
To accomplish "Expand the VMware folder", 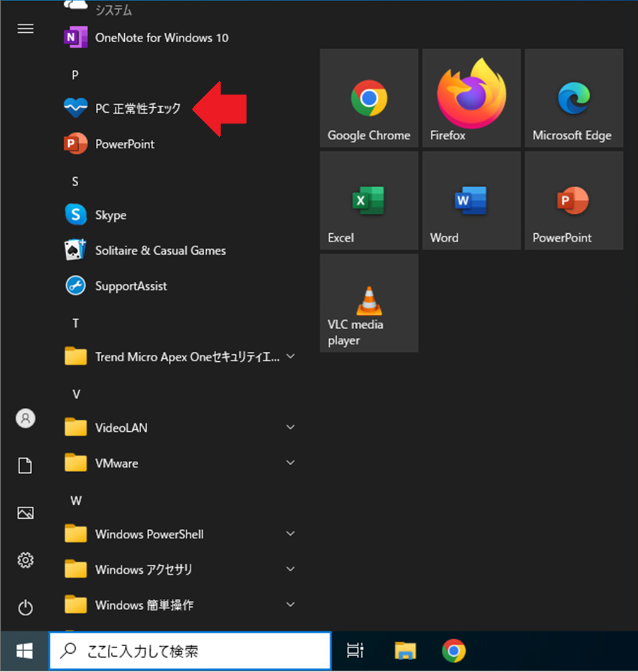I will point(291,463).
